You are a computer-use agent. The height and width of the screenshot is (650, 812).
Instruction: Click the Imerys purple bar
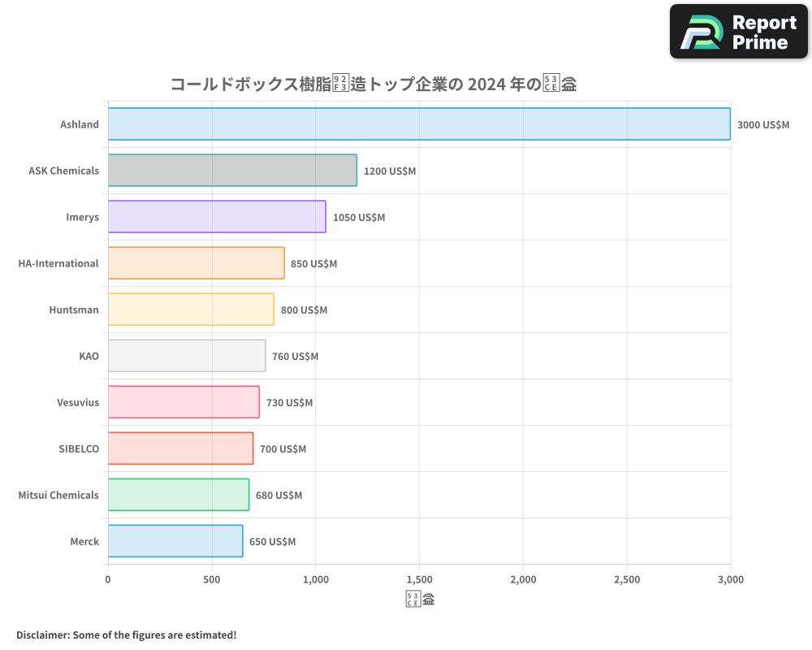point(215,217)
